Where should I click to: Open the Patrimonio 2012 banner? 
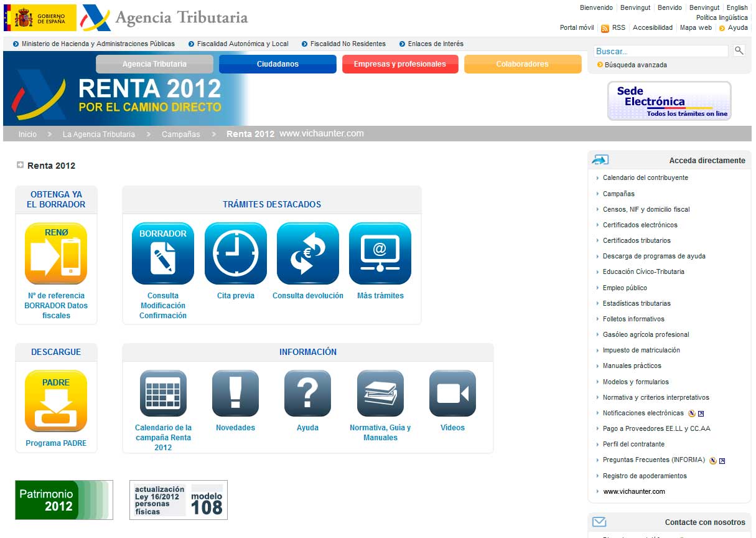(x=64, y=500)
